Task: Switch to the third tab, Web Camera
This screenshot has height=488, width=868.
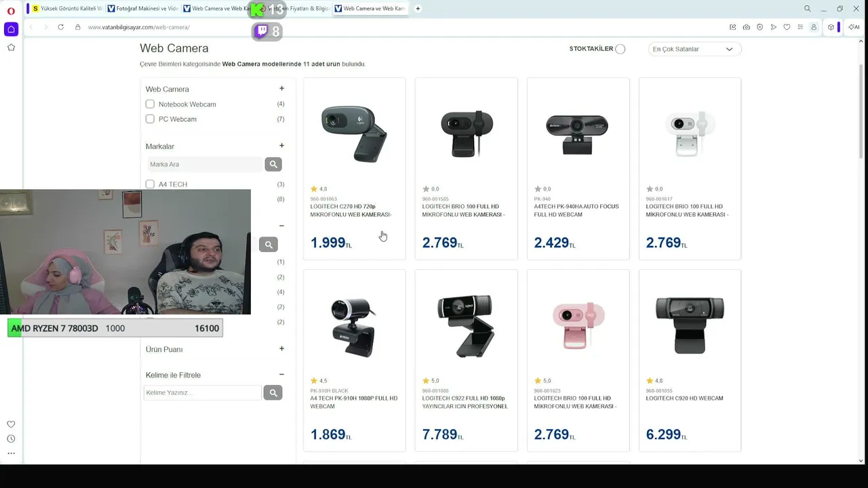Action: coord(218,9)
